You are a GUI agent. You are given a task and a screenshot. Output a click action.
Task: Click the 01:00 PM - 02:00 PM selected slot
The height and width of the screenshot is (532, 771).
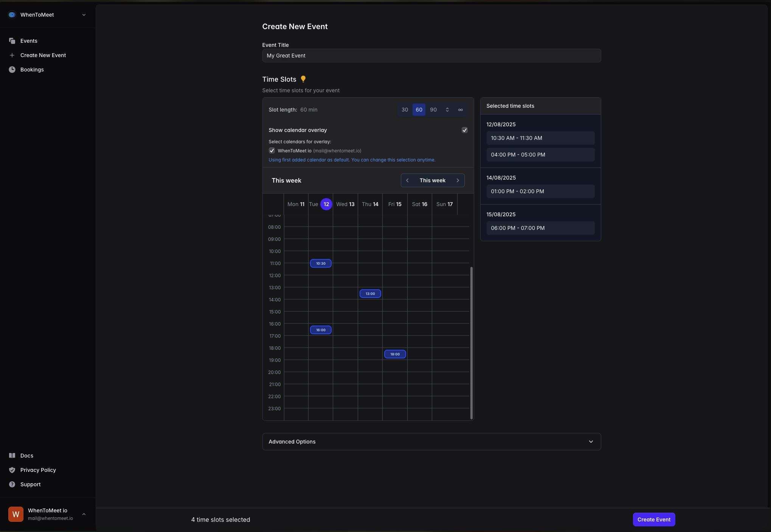tap(540, 191)
